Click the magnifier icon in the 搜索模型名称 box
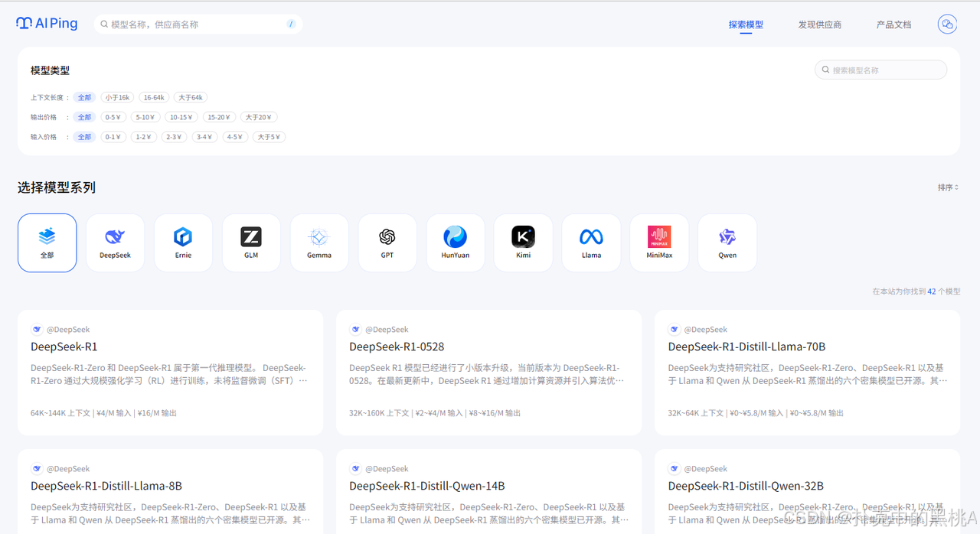980x534 pixels. pyautogui.click(x=826, y=70)
